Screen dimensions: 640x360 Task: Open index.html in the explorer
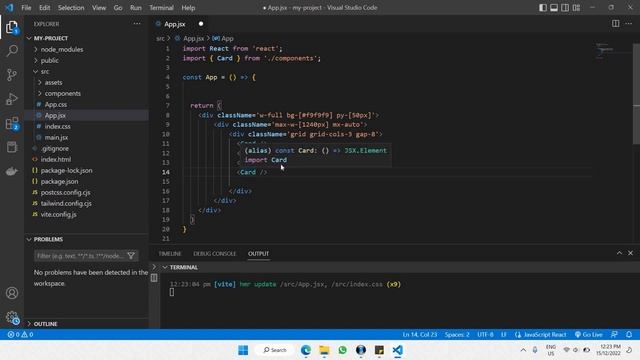(87, 160)
